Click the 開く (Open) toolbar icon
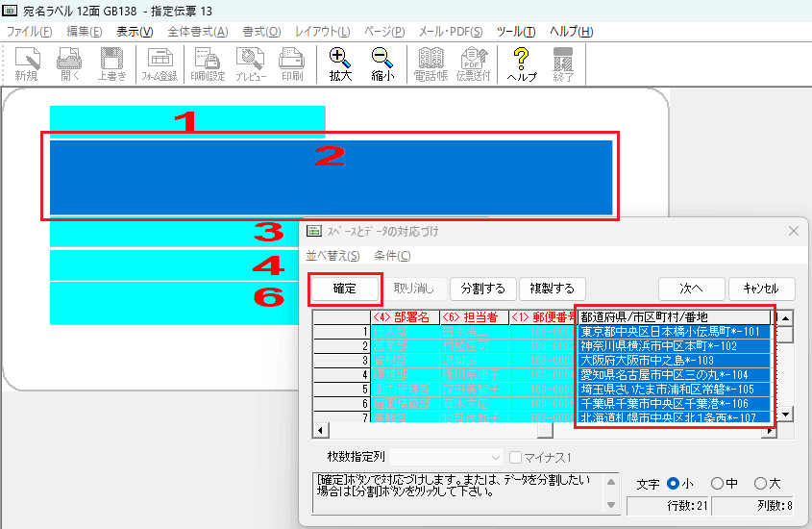The width and height of the screenshot is (812, 529). click(69, 64)
